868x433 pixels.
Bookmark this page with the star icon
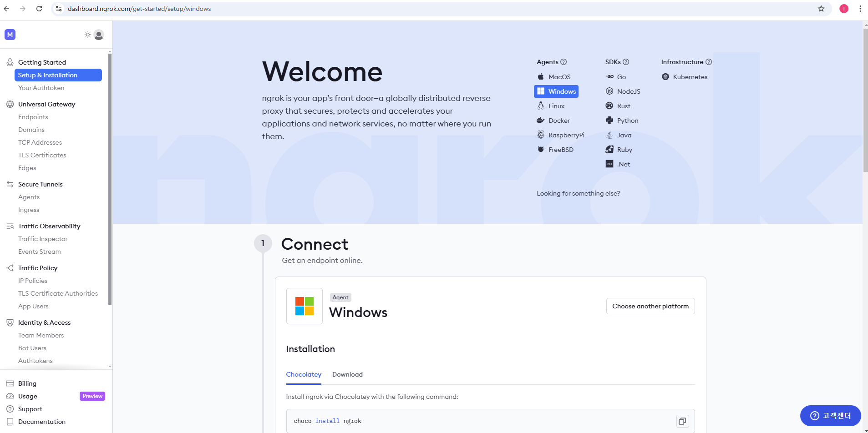[821, 9]
